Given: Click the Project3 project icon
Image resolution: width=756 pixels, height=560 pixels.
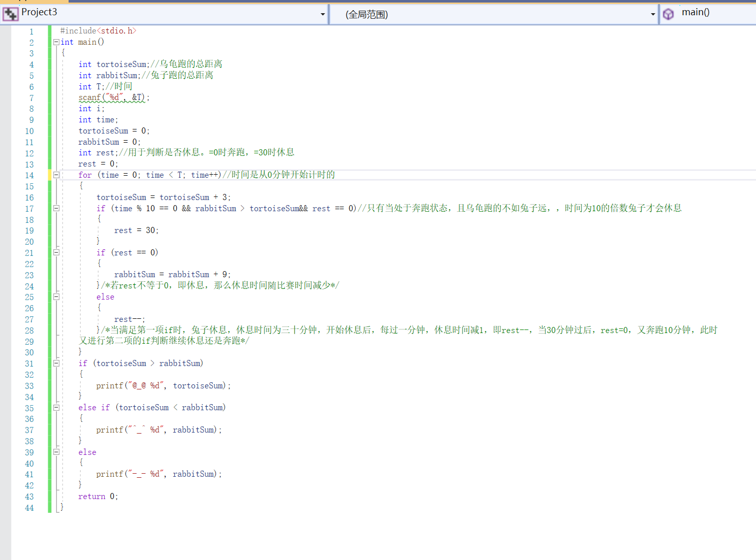Looking at the screenshot, I should (10, 14).
